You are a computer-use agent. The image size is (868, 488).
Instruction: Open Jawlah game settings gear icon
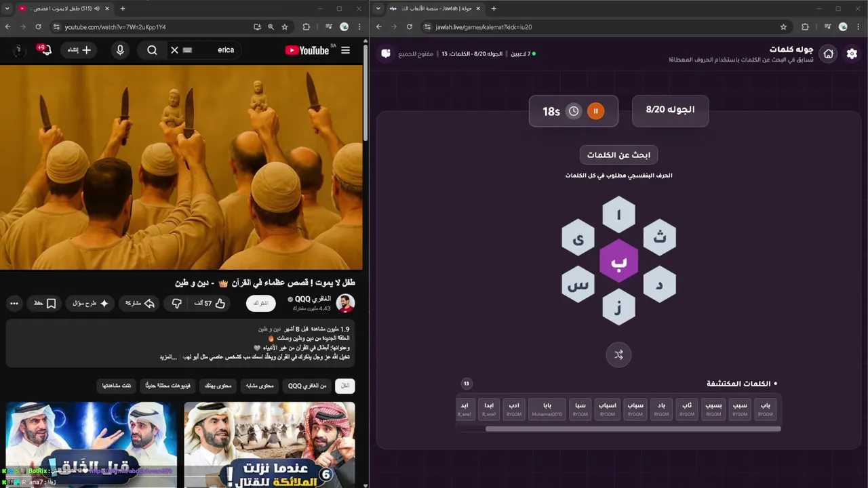(x=852, y=54)
